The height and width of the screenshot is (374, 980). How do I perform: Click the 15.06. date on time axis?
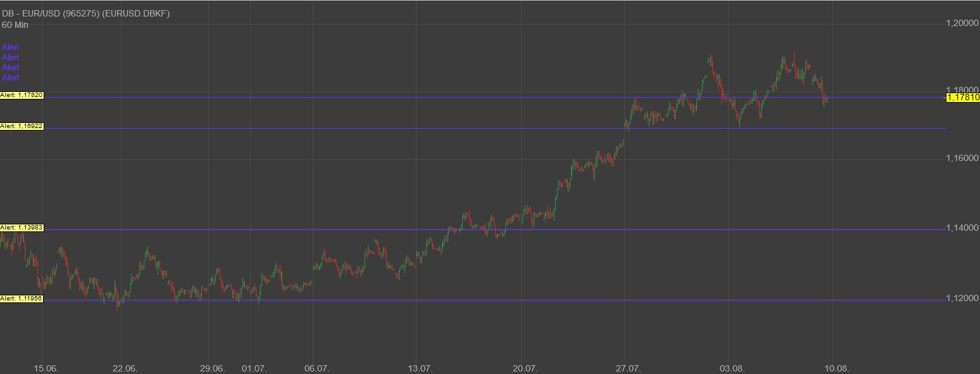point(46,368)
